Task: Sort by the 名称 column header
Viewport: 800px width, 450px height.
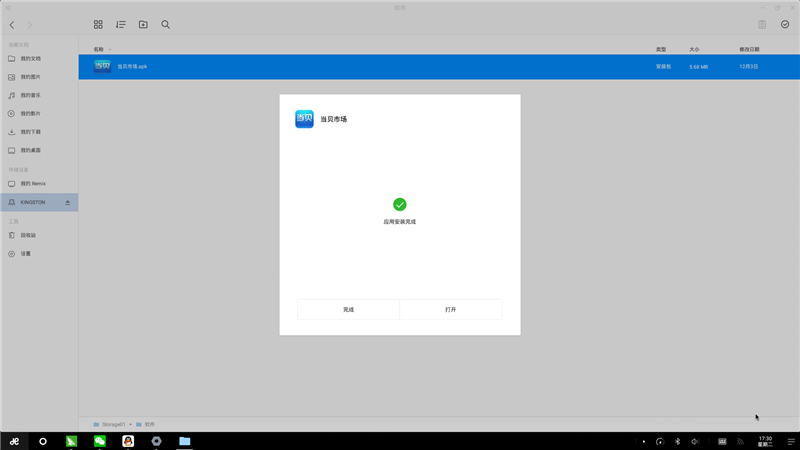Action: (x=98, y=49)
